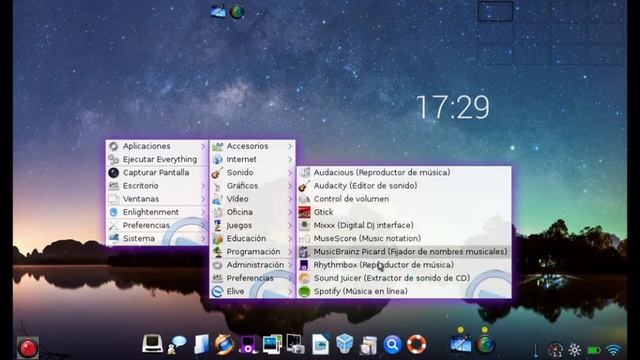
Task: Expand the Educación category
Action: coord(253,238)
